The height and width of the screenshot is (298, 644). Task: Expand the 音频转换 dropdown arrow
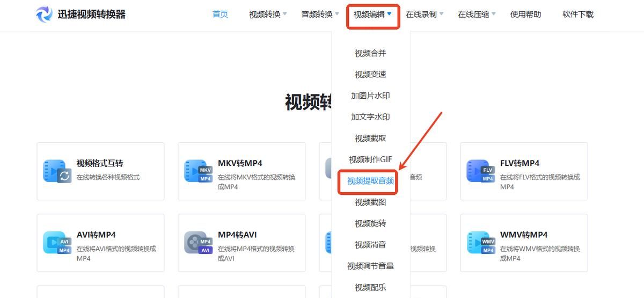point(337,14)
